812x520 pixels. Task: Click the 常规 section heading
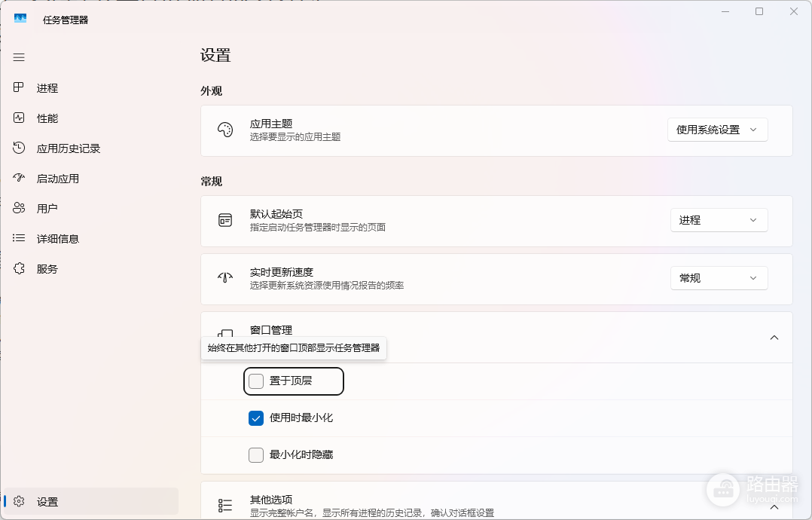pyautogui.click(x=211, y=182)
